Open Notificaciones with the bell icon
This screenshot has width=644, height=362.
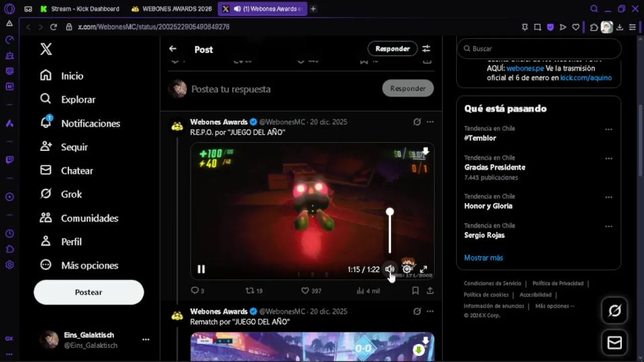pyautogui.click(x=80, y=123)
